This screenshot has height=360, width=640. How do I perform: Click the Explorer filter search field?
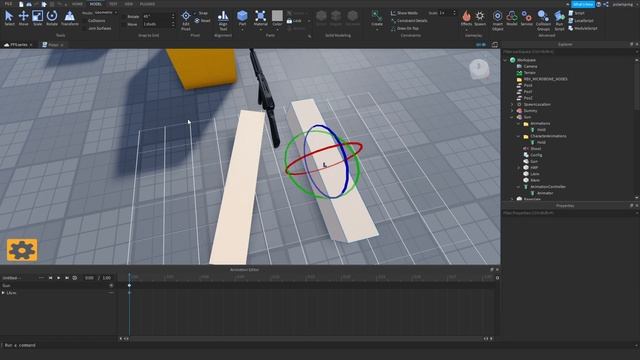click(x=568, y=52)
